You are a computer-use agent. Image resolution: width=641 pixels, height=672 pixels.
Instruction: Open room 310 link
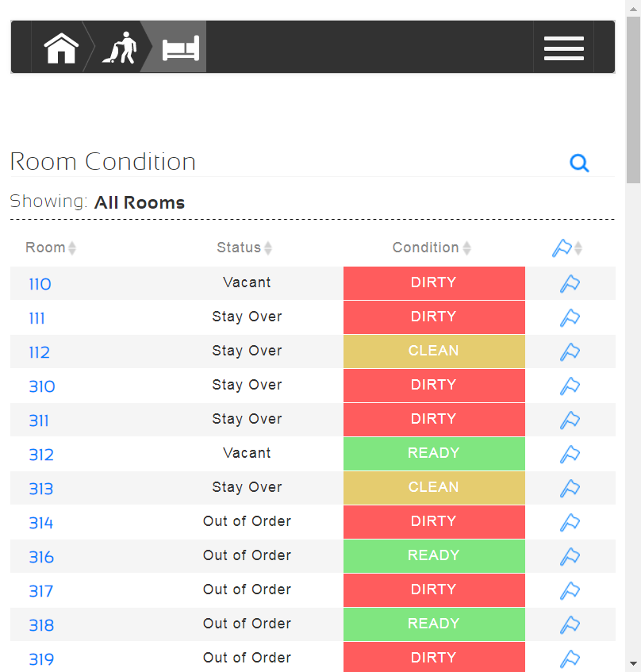coord(42,386)
